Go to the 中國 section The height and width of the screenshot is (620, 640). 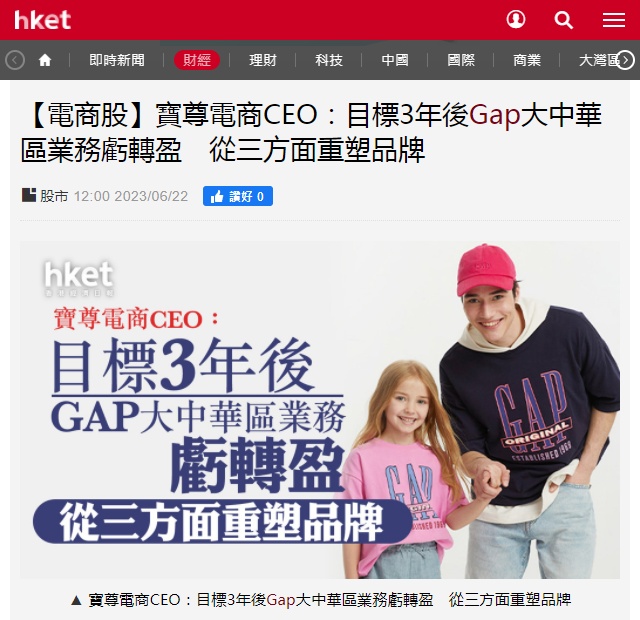point(395,60)
